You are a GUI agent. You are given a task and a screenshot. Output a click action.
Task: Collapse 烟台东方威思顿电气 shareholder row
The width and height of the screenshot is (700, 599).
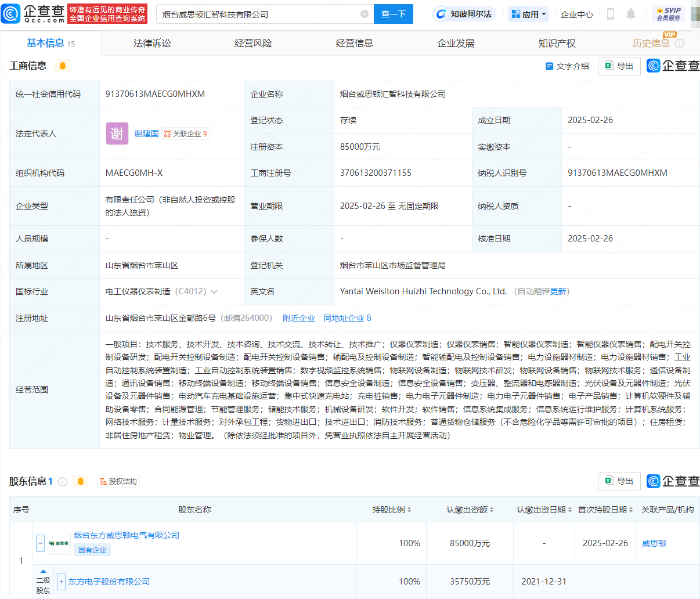[x=40, y=543]
